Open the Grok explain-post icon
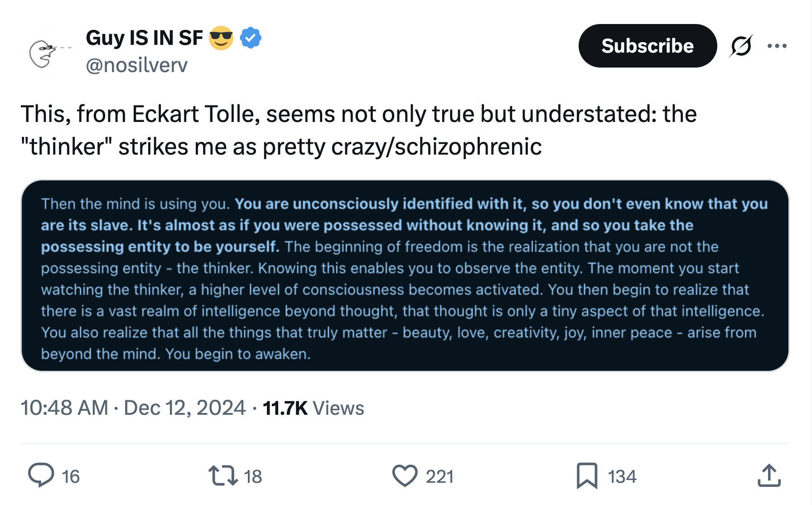812x505 pixels. [741, 46]
